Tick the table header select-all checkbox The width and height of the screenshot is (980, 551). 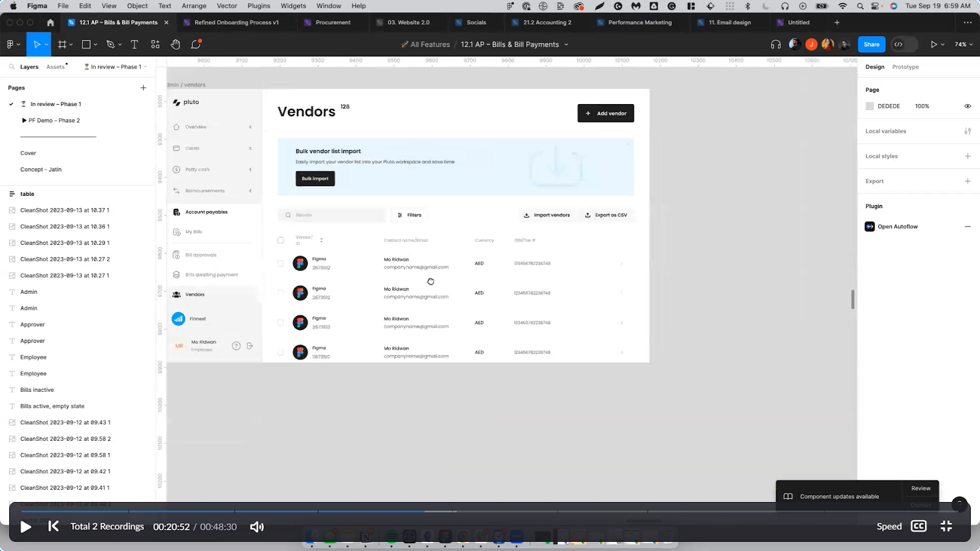click(x=281, y=240)
